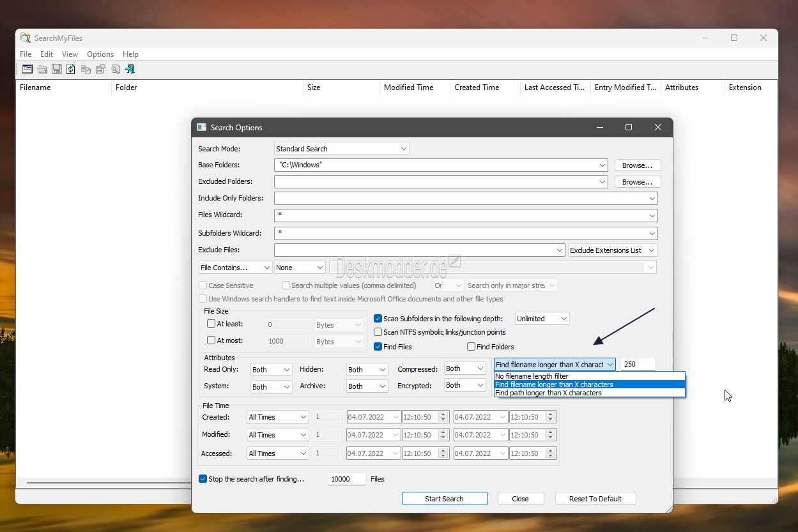Click Browse for Excluded Folders
798x532 pixels.
point(638,182)
